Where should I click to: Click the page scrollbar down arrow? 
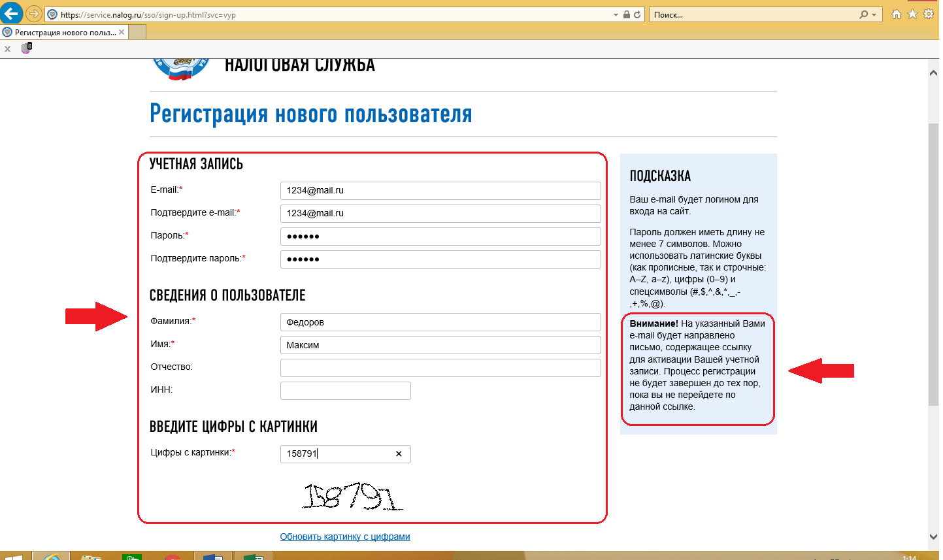click(x=933, y=536)
